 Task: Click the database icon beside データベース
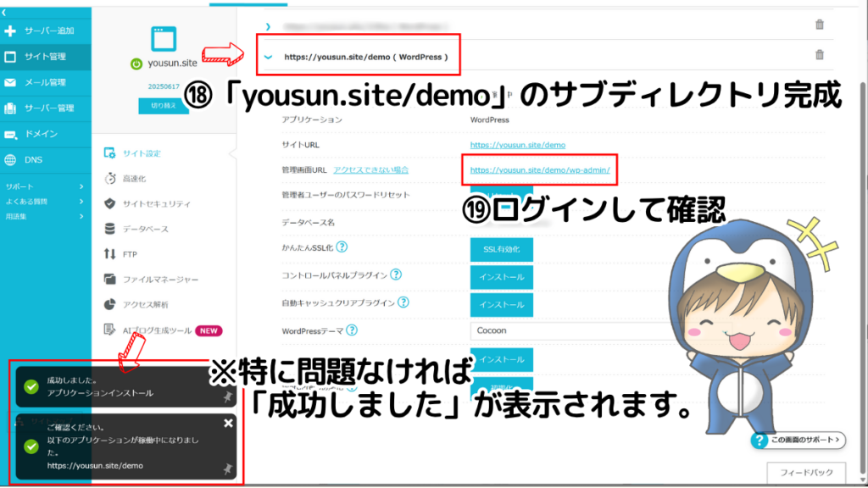pos(109,229)
